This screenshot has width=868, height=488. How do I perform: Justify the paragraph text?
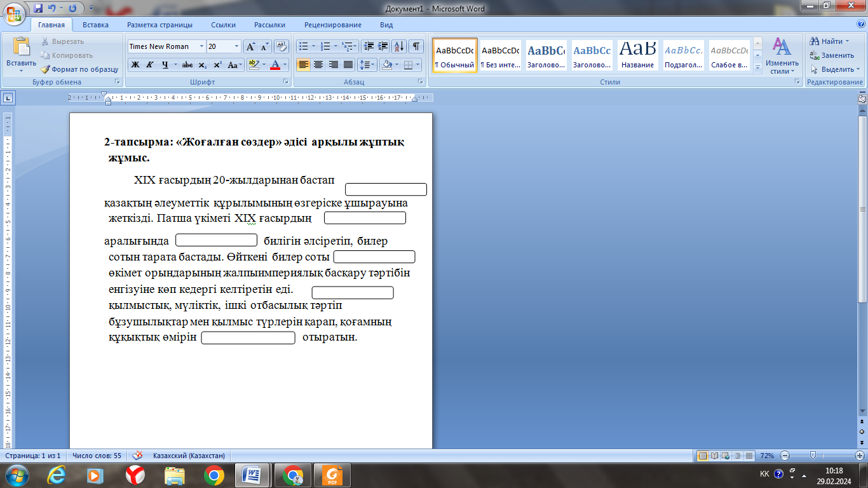pyautogui.click(x=348, y=65)
